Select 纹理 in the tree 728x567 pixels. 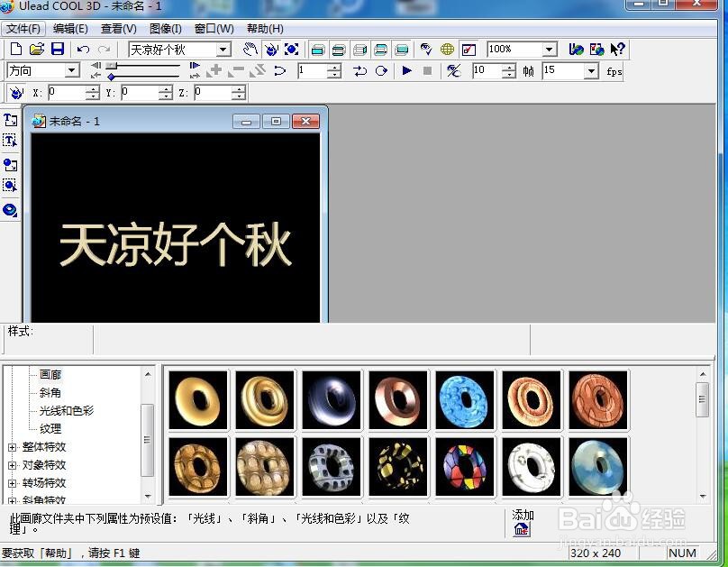click(x=50, y=429)
